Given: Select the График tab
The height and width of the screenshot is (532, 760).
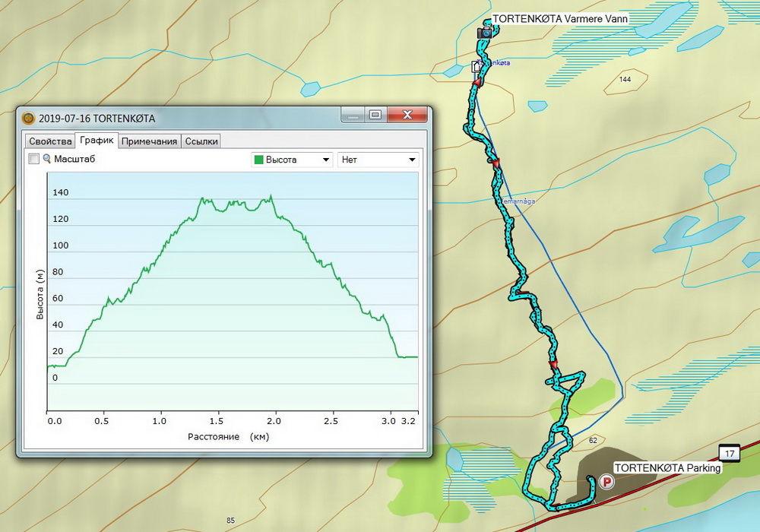Looking at the screenshot, I should 97,140.
